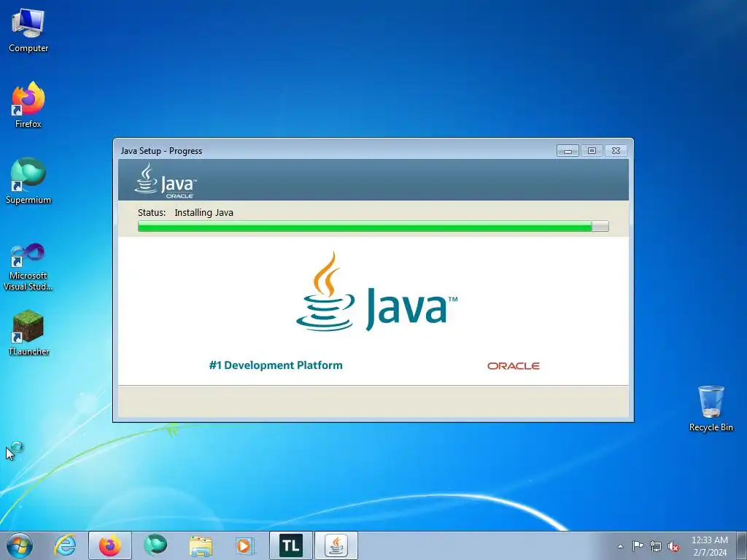
Task: Select the Firefox desktop shortcut
Action: coord(28,104)
